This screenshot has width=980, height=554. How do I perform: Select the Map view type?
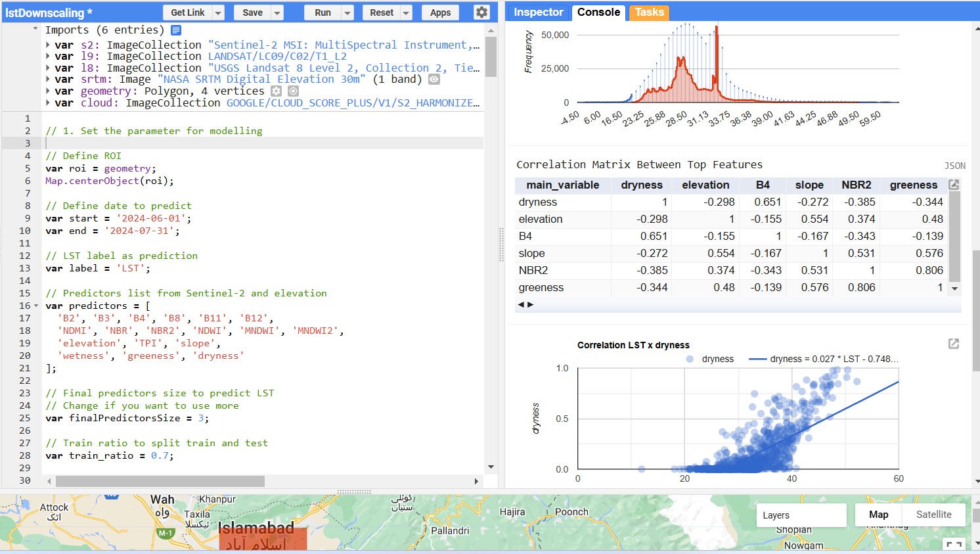click(x=878, y=515)
